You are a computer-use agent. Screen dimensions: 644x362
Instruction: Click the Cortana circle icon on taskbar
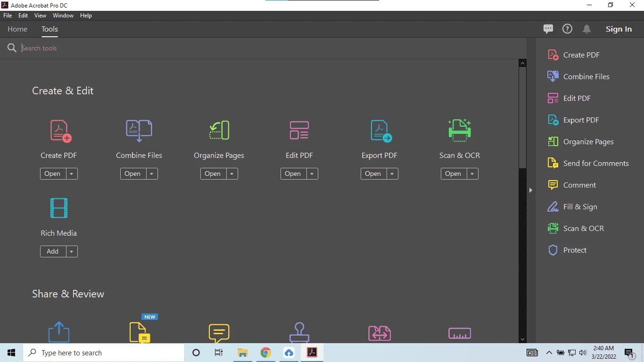click(x=197, y=353)
